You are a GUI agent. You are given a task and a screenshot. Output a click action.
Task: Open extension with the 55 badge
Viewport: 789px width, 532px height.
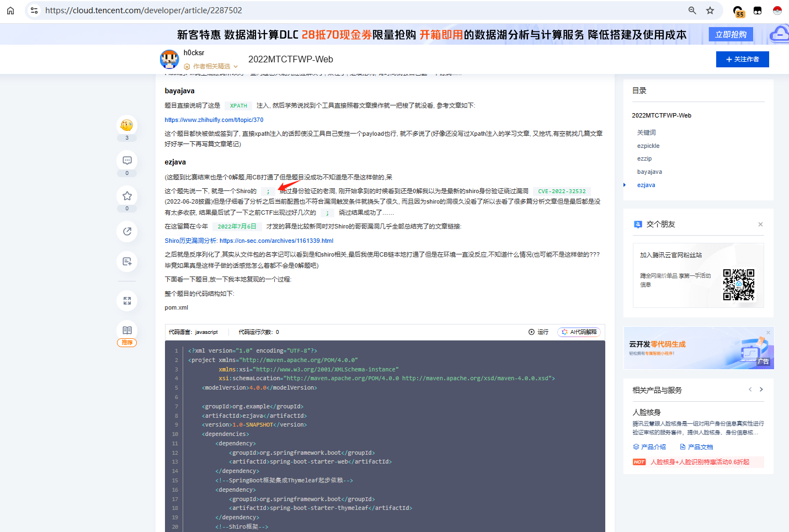pos(738,11)
